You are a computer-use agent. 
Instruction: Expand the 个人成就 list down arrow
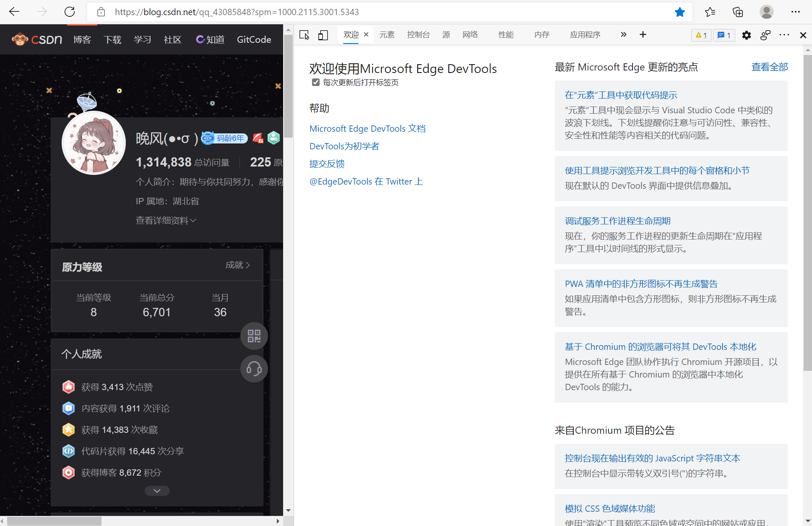(x=157, y=490)
